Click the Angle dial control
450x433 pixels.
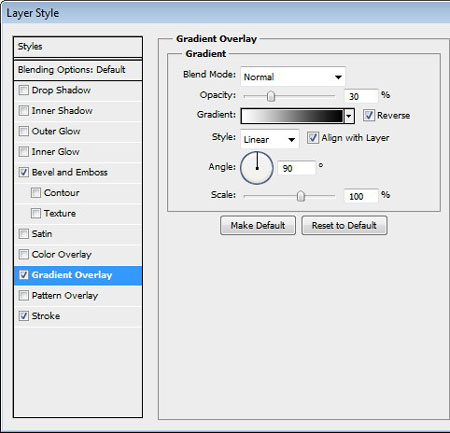(x=257, y=168)
